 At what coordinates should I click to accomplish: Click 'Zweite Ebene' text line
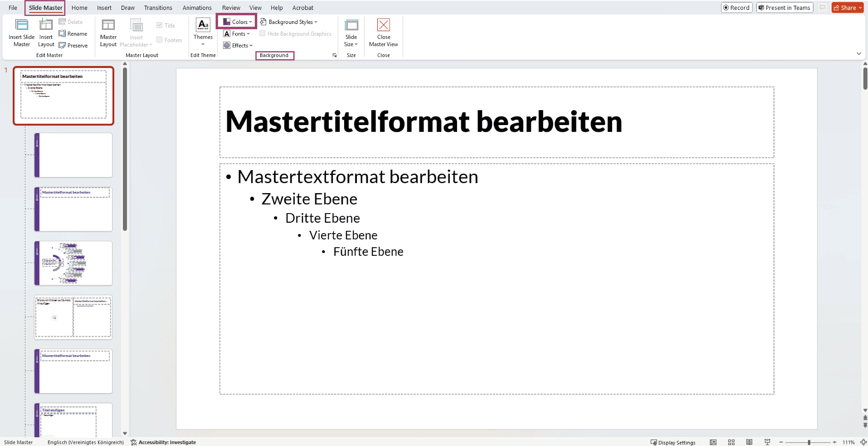[x=309, y=199]
